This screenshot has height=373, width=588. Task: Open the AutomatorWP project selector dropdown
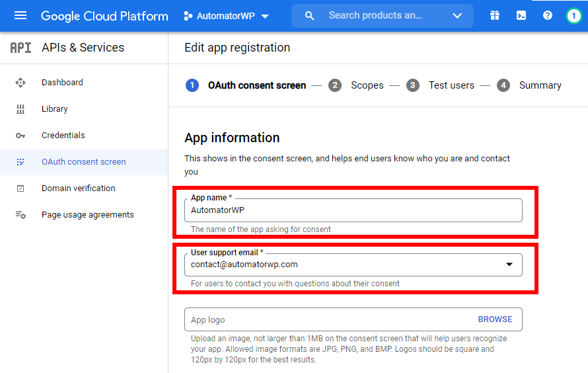coord(226,16)
